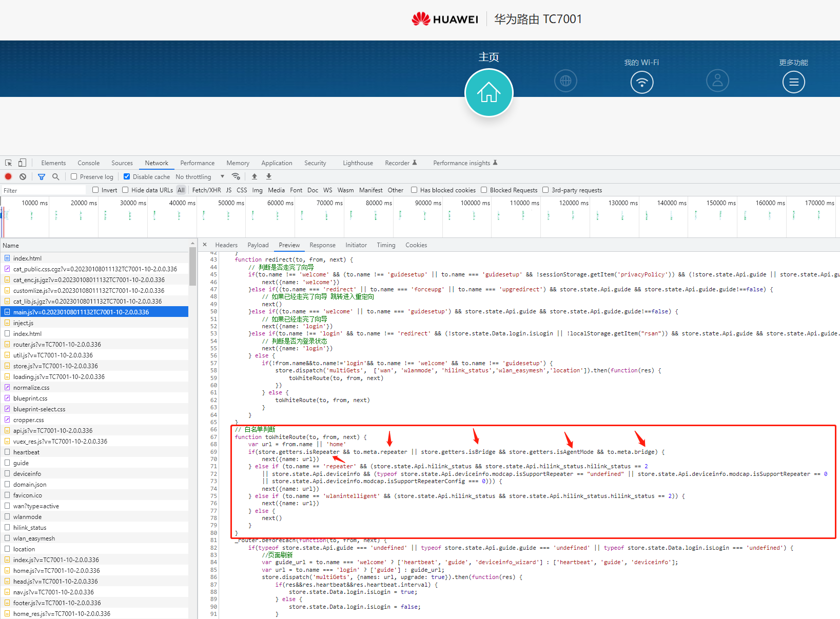Open More functions menu icon
Image resolution: width=840 pixels, height=619 pixels.
(793, 82)
